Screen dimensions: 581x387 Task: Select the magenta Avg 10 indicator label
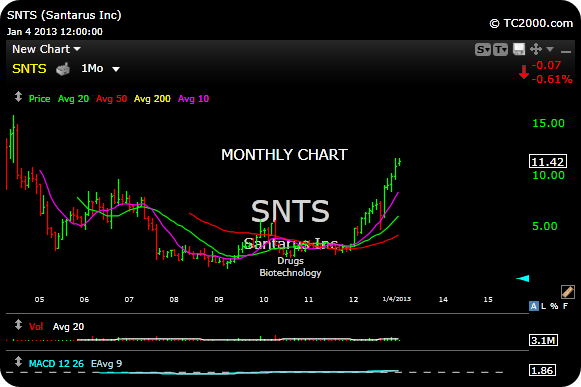[193, 99]
